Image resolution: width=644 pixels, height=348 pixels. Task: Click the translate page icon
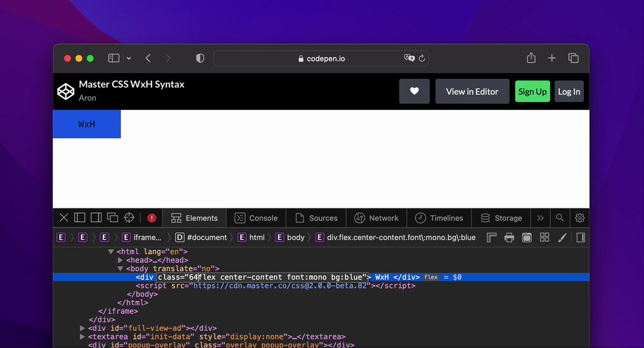[x=409, y=58]
